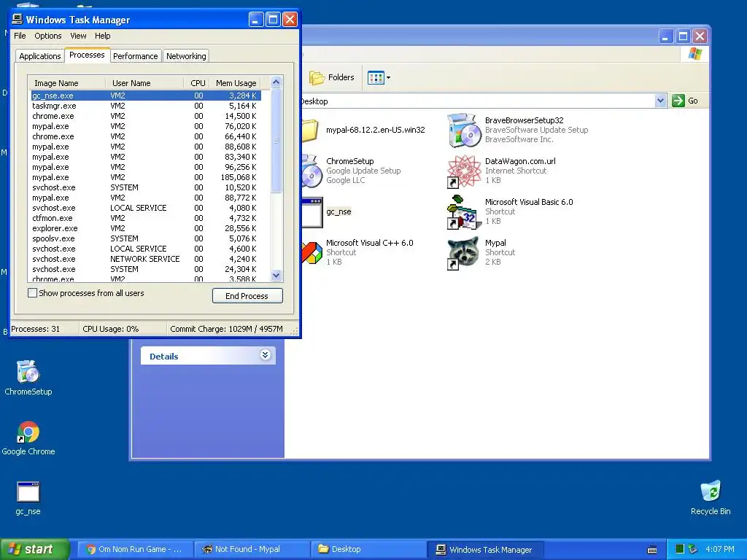
Task: Click the Task Manager title bar icon
Action: coord(18,19)
